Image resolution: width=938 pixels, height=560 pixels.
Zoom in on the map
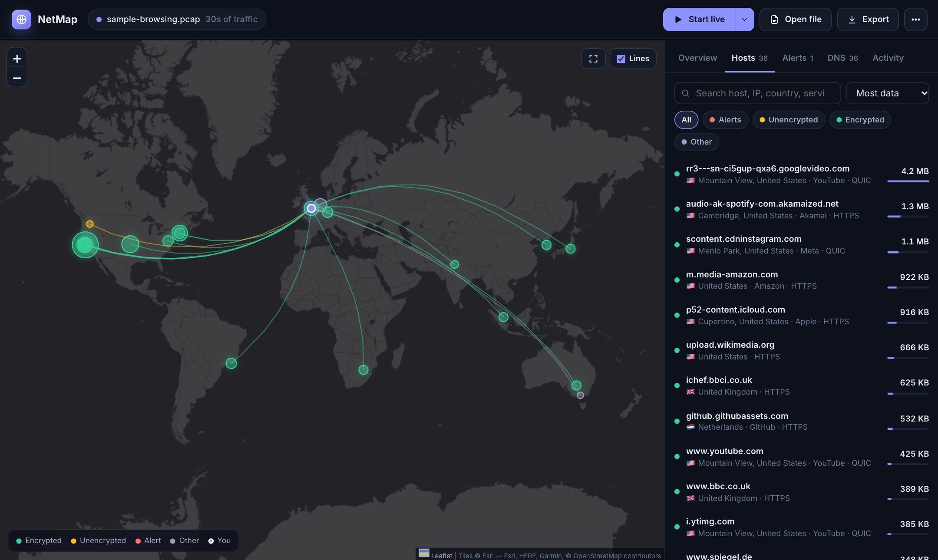click(17, 59)
